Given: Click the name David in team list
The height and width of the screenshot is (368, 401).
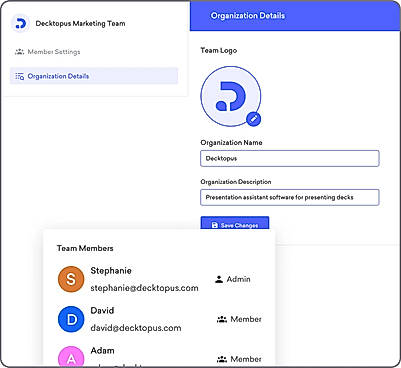Looking at the screenshot, I should pos(102,310).
